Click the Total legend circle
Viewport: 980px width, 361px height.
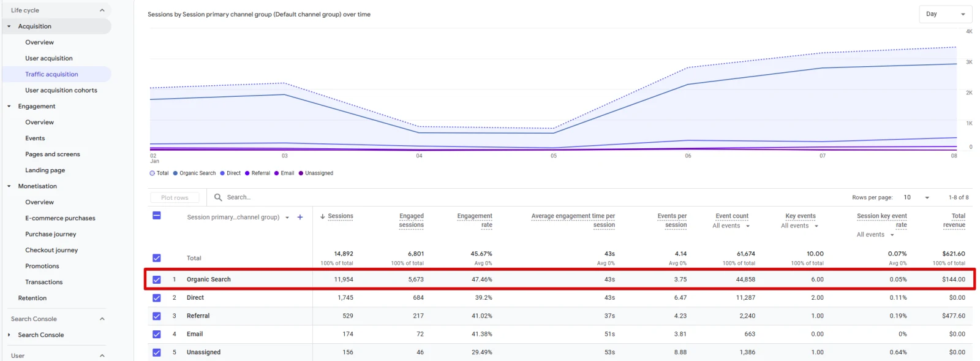coord(153,173)
